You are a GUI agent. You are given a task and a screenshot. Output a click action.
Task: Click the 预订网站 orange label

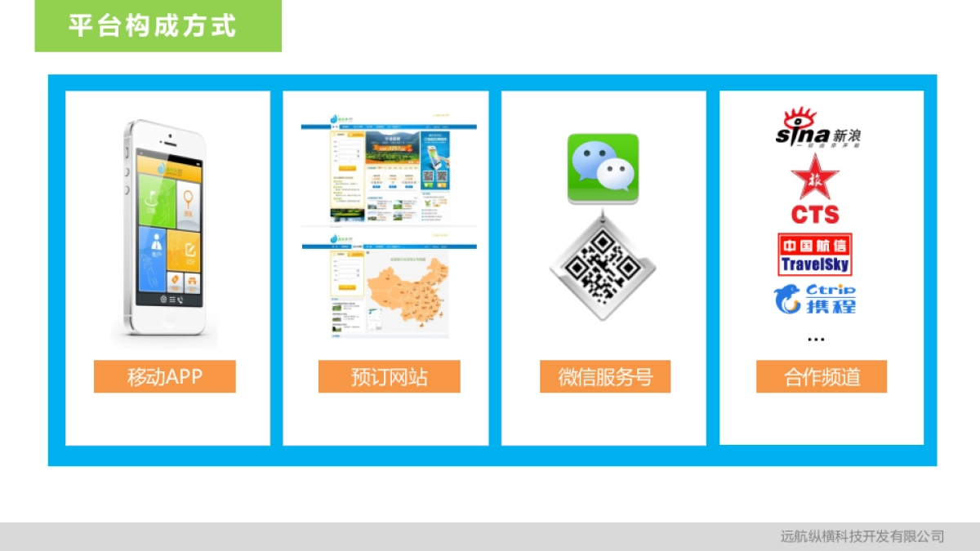(x=389, y=376)
